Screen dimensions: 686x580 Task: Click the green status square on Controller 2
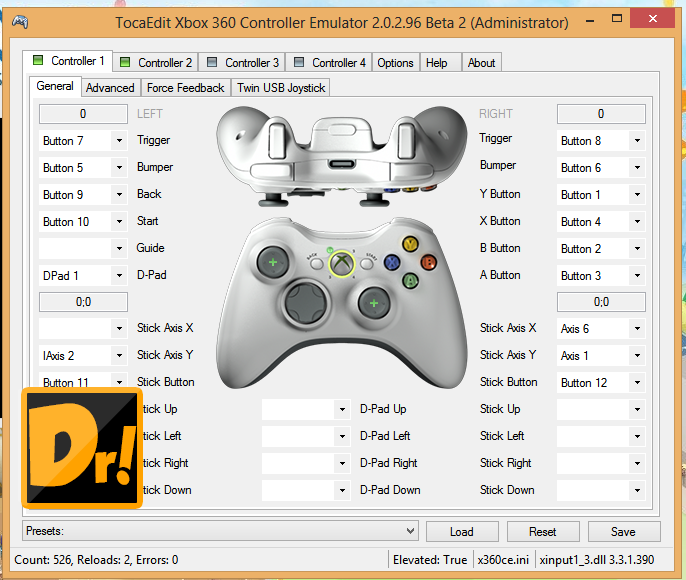(x=125, y=62)
